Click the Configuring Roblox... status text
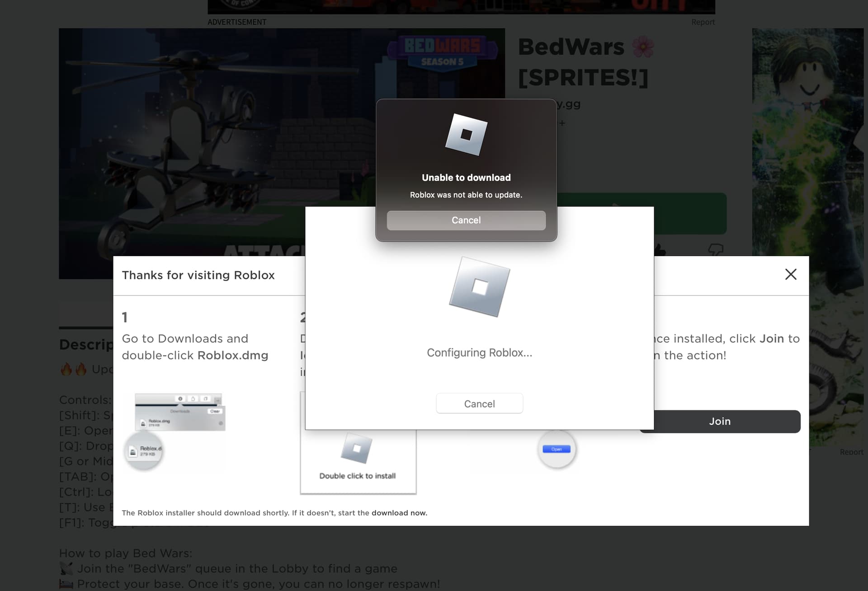 click(479, 352)
